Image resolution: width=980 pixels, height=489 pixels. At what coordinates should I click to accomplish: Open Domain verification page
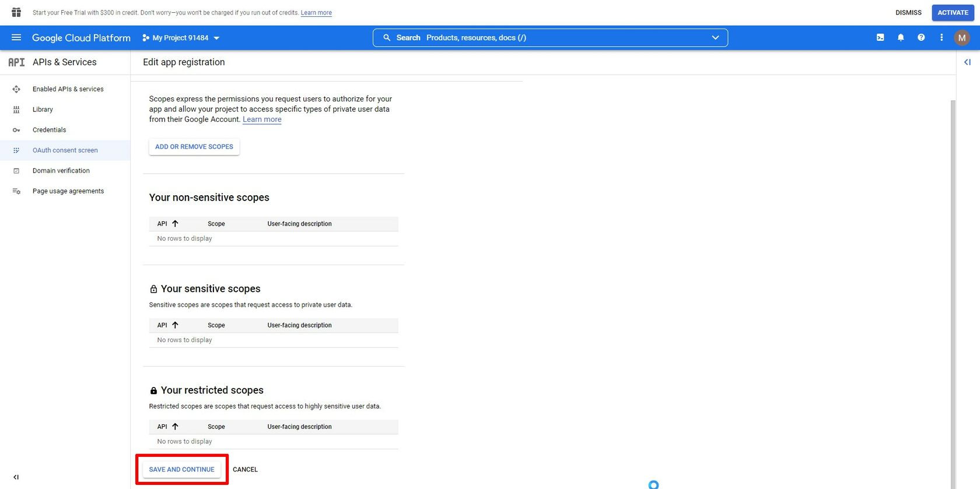[x=61, y=171]
